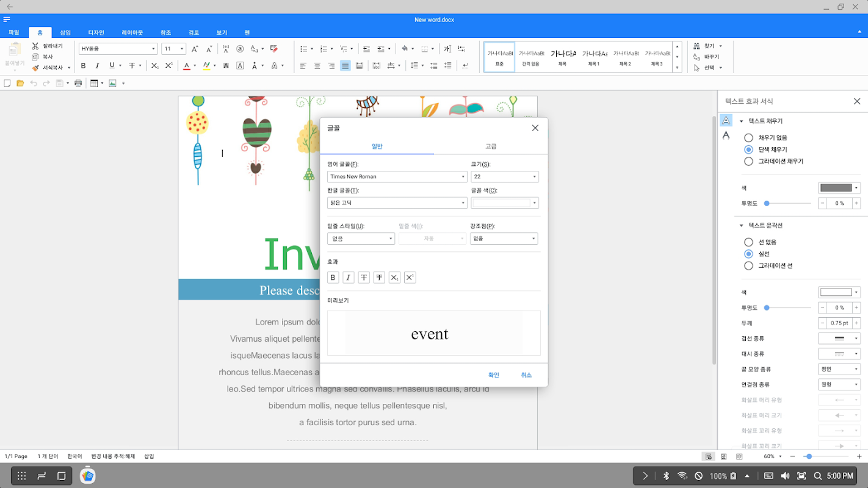The height and width of the screenshot is (488, 868).
Task: Open the 영어 글꼴 Times New Roman dropdown
Action: point(397,177)
